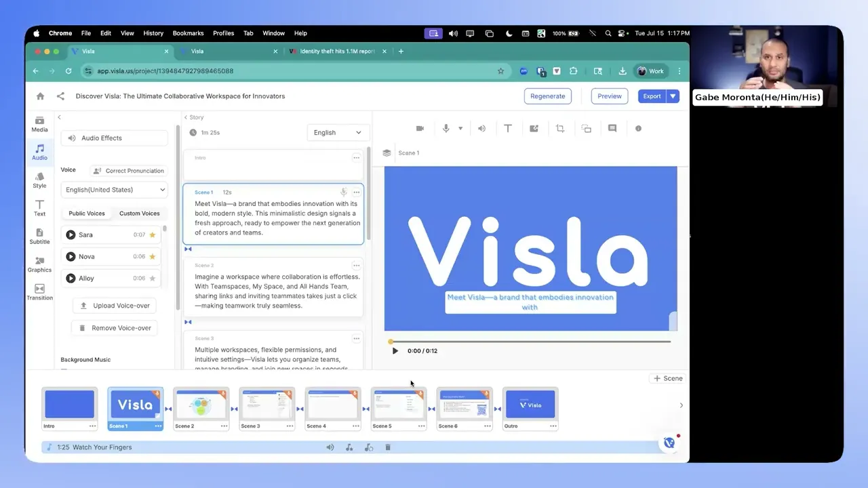This screenshot has width=868, height=488.
Task: Play the Scene 1 video preview
Action: pyautogui.click(x=395, y=351)
